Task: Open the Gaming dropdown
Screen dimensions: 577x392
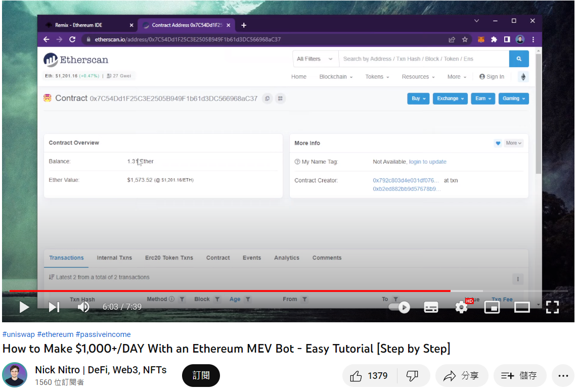Action: (514, 99)
